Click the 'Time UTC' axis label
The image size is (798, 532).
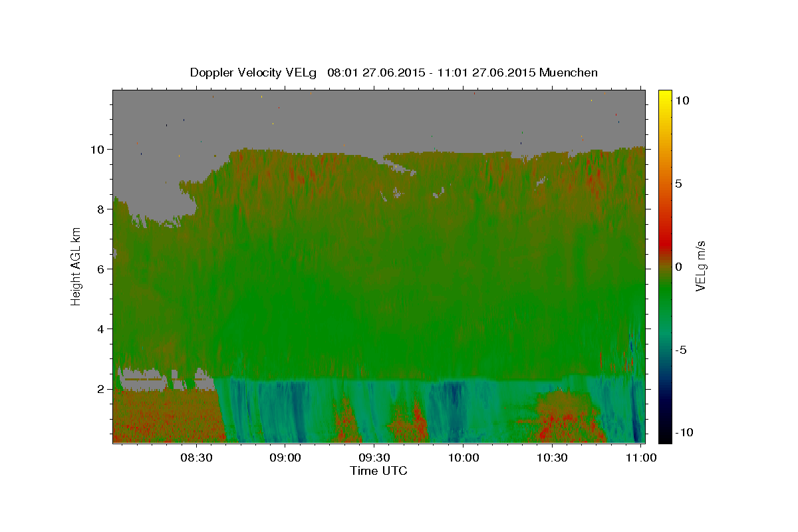click(x=378, y=471)
